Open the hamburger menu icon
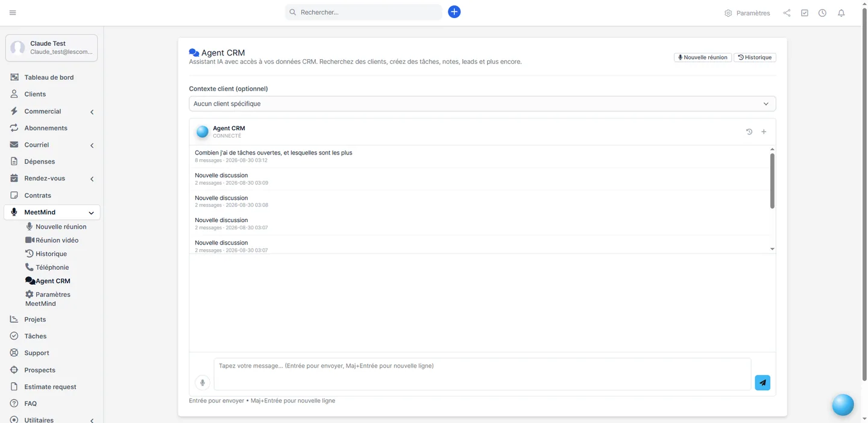Screen dimensions: 868x423 [13, 13]
